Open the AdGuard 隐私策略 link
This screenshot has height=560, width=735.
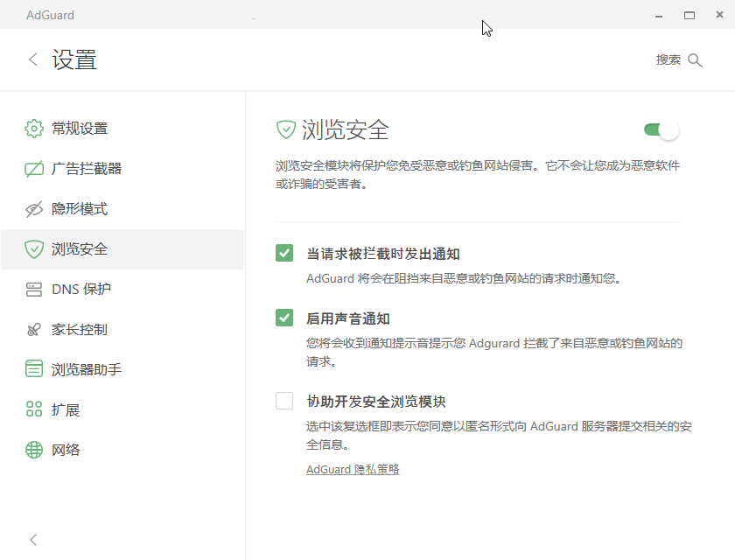point(353,469)
